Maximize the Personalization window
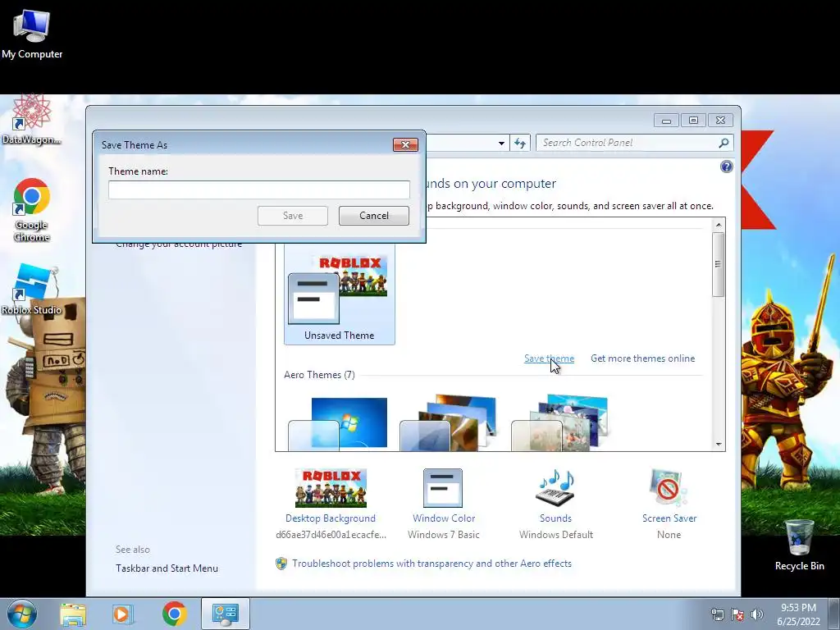This screenshot has width=840, height=630. click(x=693, y=120)
